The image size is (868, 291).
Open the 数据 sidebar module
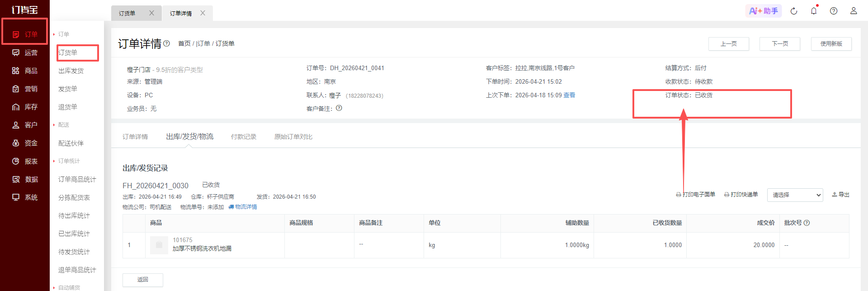[25, 179]
